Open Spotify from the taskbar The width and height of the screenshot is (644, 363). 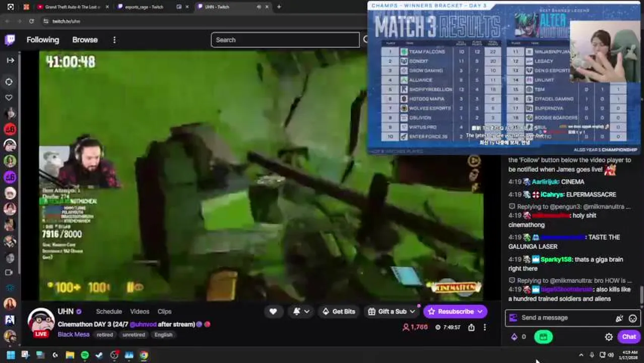(85, 355)
